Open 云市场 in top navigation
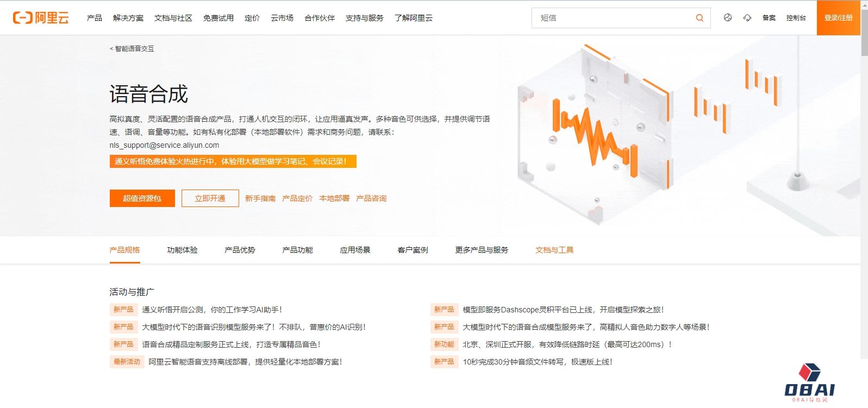868x408 pixels. pyautogui.click(x=282, y=18)
